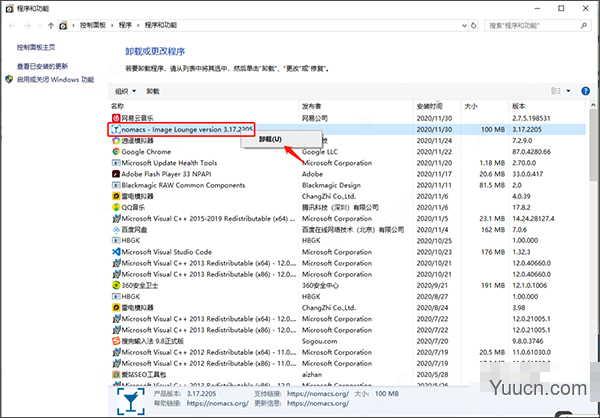Go up one level with up arrow
The width and height of the screenshot is (600, 418).
coord(51,26)
